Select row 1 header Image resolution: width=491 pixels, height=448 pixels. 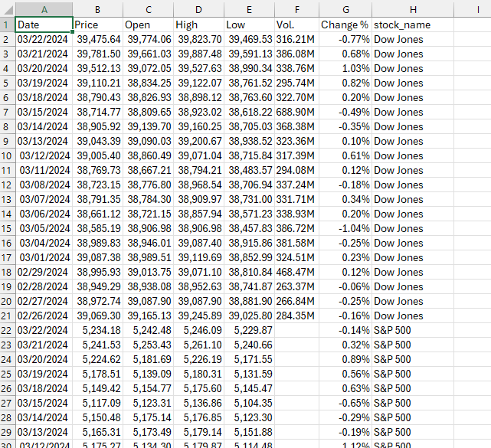(7, 25)
